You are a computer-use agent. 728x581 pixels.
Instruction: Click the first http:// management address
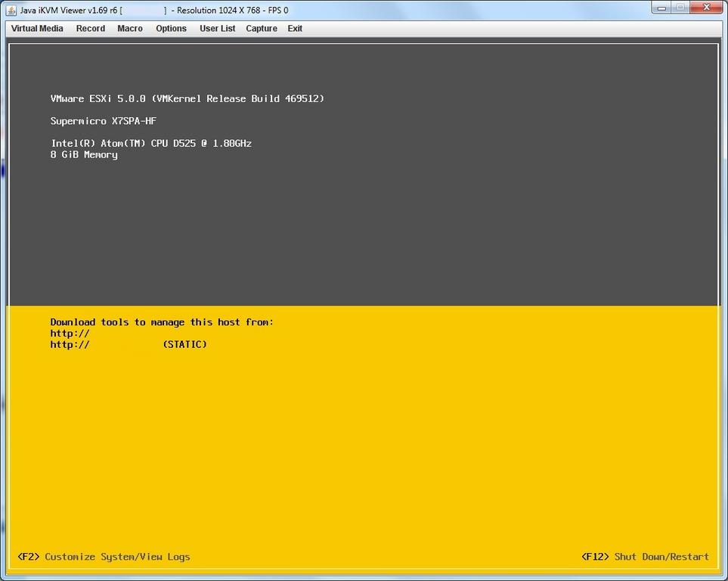70,334
